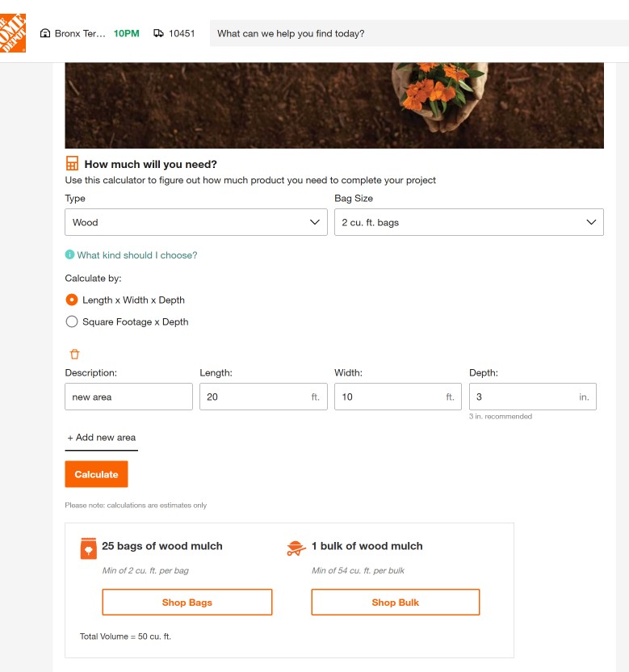Click the info icon next to What kind

tap(69, 255)
